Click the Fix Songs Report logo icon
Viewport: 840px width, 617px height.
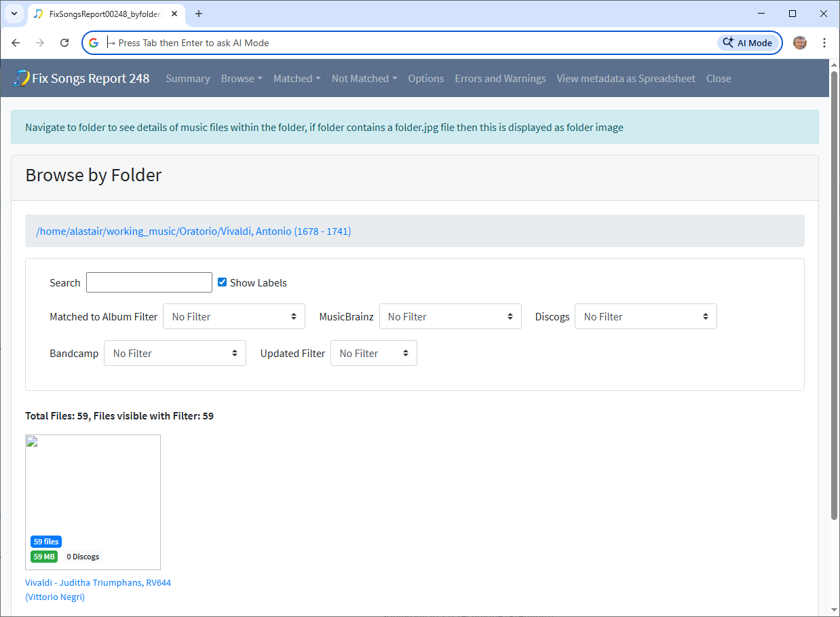21,78
